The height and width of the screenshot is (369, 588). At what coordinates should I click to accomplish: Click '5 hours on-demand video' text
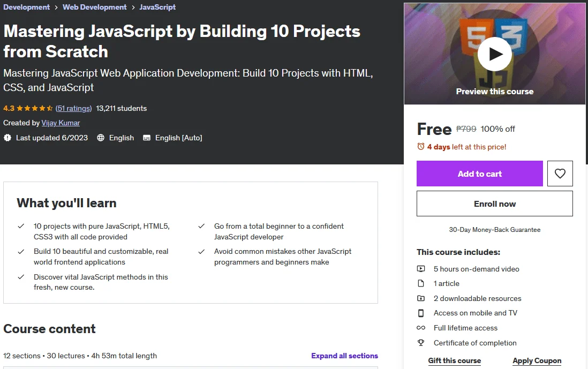[x=476, y=269]
